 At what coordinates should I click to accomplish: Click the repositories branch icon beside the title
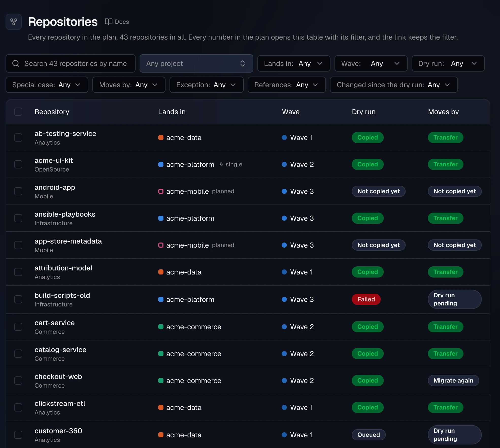click(x=14, y=22)
